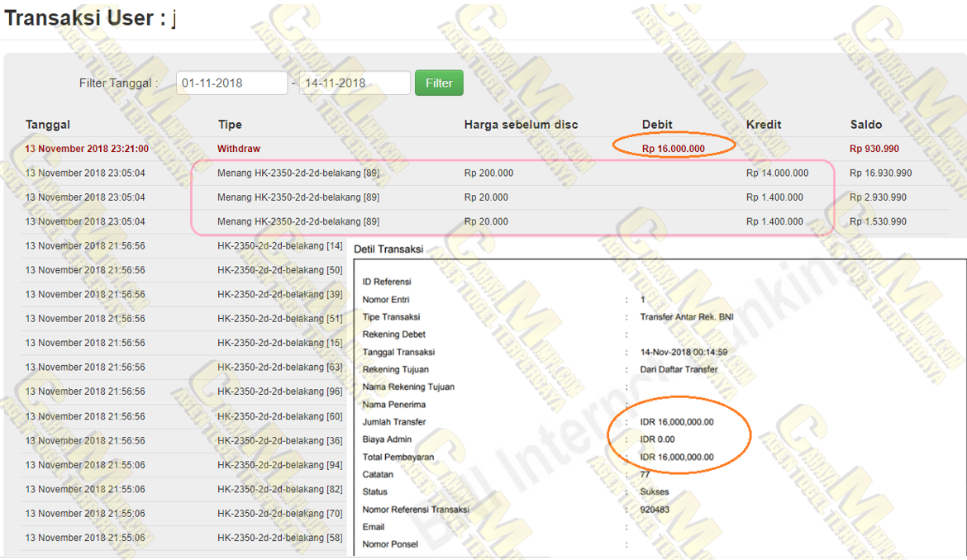
Task: Select the HK-2350-2d-2d-belakang [96] row
Action: click(280, 392)
